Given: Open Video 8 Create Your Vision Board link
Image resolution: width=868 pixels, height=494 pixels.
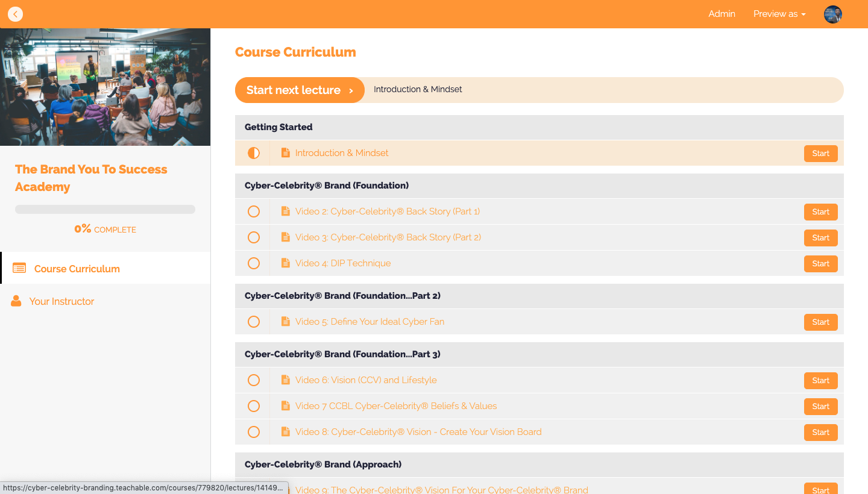Looking at the screenshot, I should point(418,432).
